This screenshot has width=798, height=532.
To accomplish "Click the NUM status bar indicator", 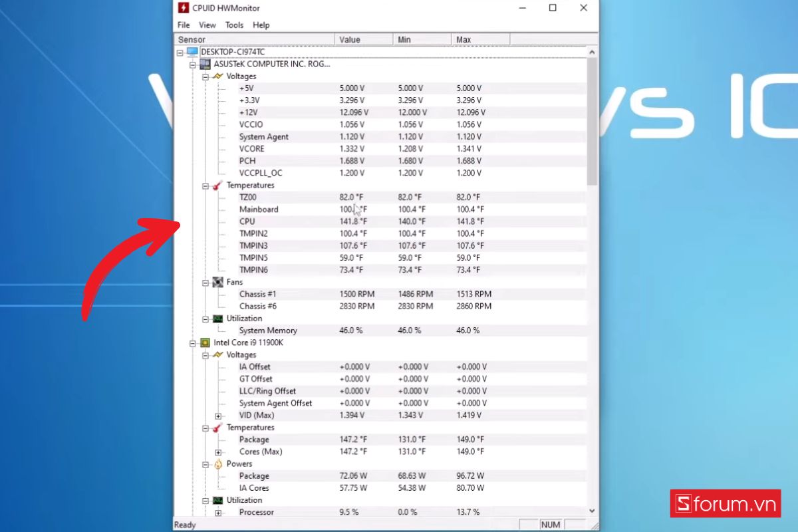I will click(551, 525).
